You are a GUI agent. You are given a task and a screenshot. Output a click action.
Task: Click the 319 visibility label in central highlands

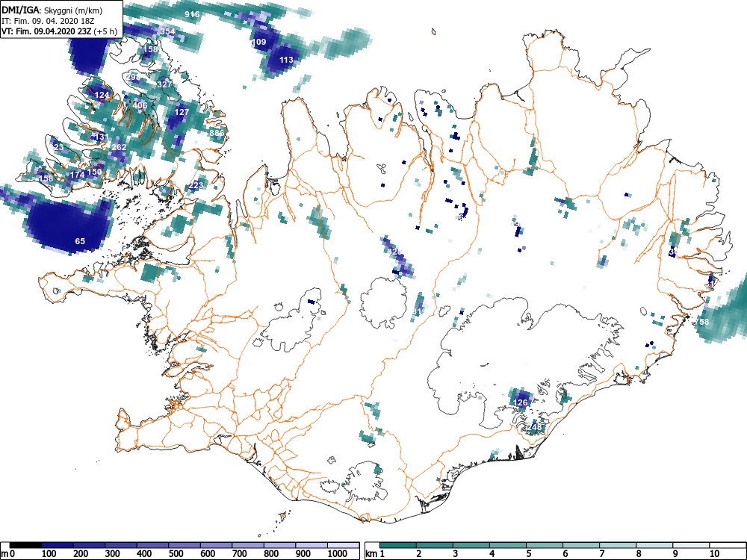point(419,311)
